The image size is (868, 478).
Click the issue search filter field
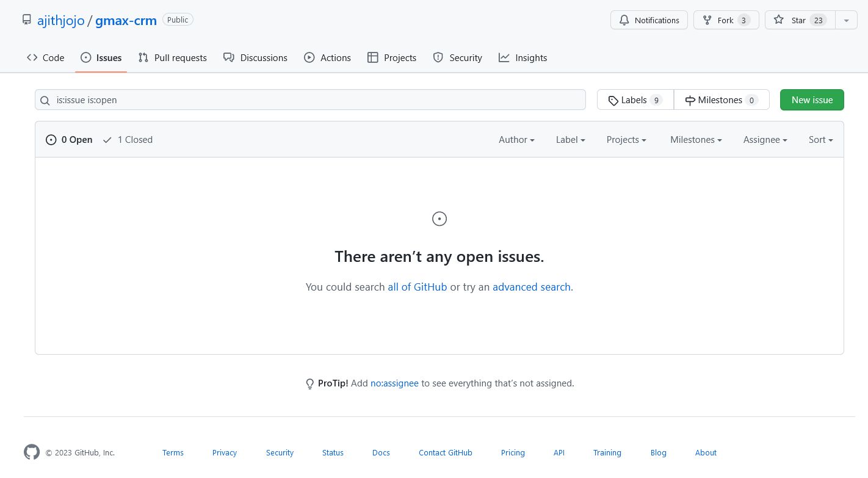(x=310, y=100)
